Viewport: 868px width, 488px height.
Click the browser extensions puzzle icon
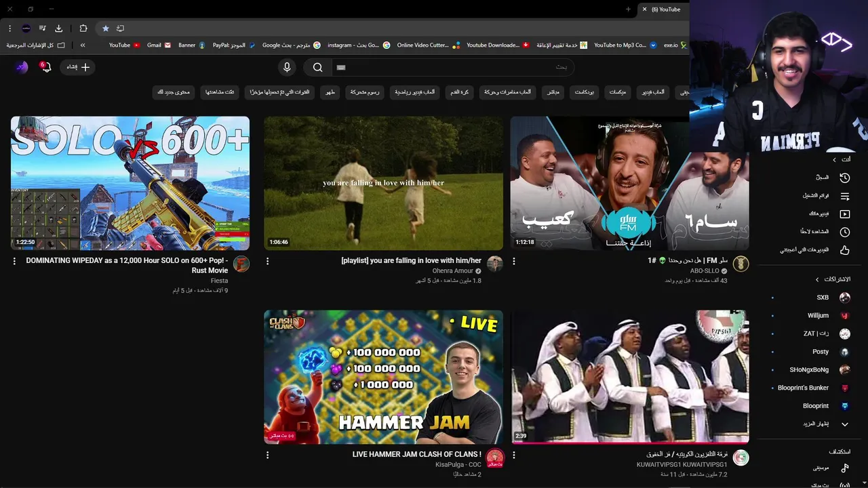click(x=83, y=28)
